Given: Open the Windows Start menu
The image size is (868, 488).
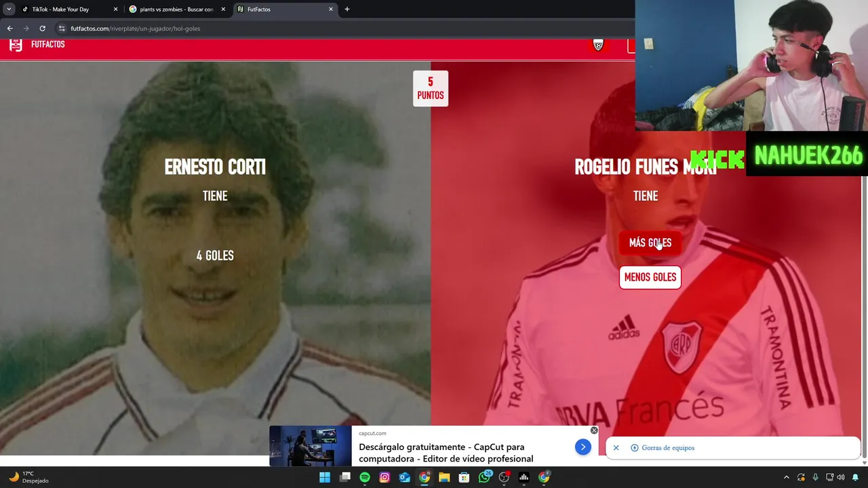Looking at the screenshot, I should (x=325, y=477).
